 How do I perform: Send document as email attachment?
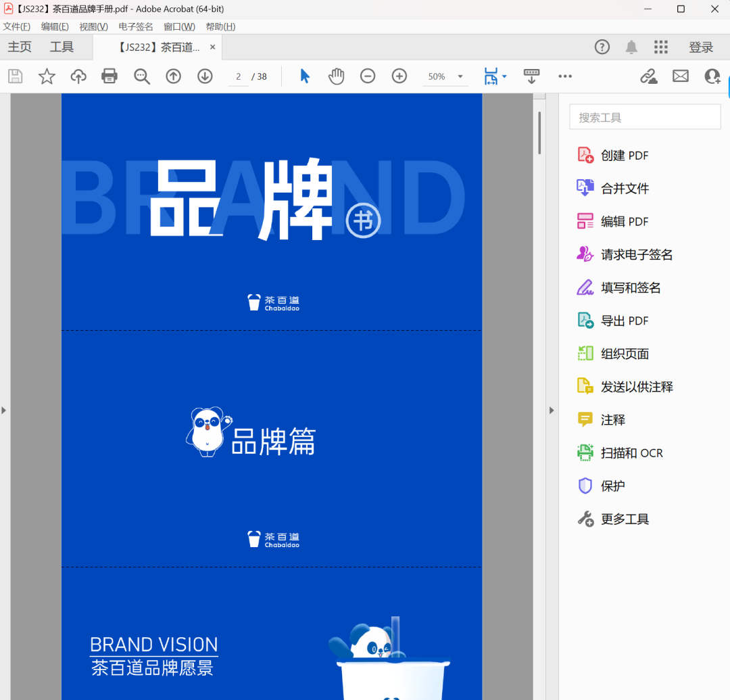(x=681, y=76)
